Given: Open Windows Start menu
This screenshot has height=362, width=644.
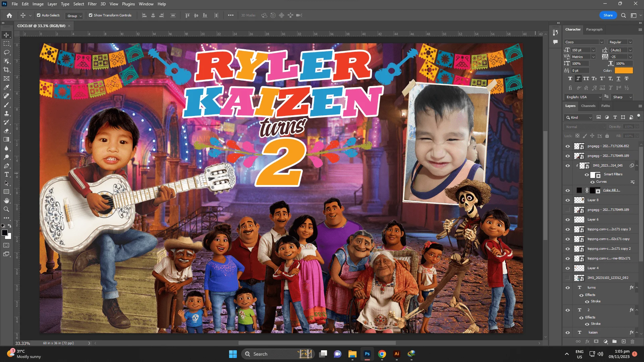Looking at the screenshot, I should pos(233,354).
